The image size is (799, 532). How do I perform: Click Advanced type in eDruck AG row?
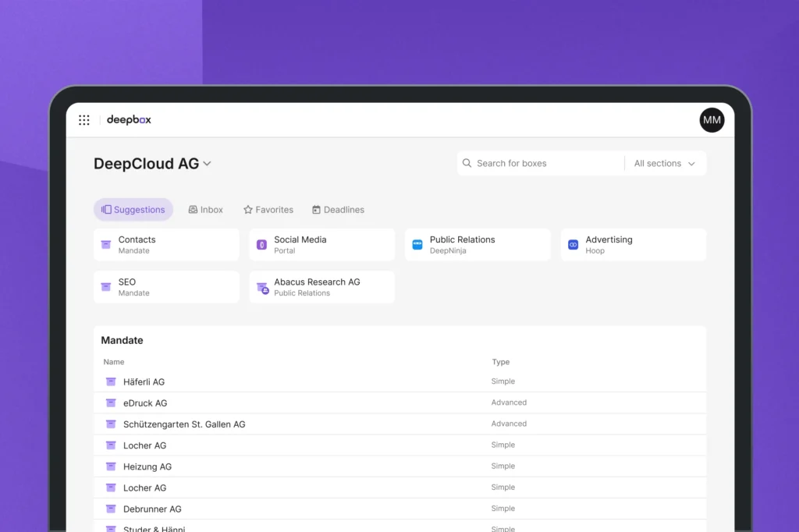click(509, 403)
